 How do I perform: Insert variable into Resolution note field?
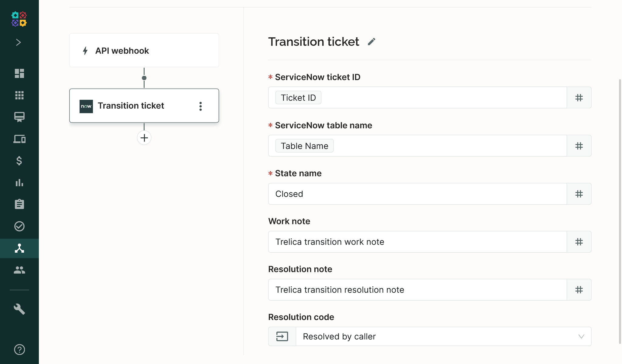pyautogui.click(x=579, y=290)
